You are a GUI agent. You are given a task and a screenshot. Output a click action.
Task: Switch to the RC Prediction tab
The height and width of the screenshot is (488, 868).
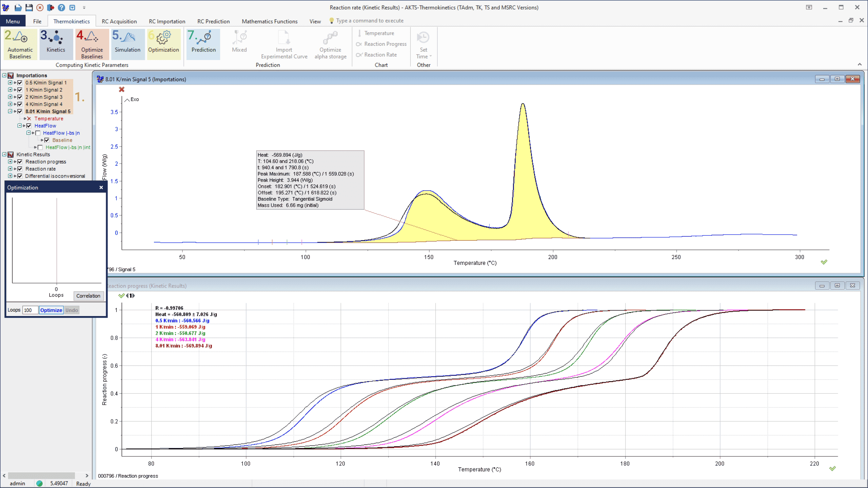pos(213,21)
